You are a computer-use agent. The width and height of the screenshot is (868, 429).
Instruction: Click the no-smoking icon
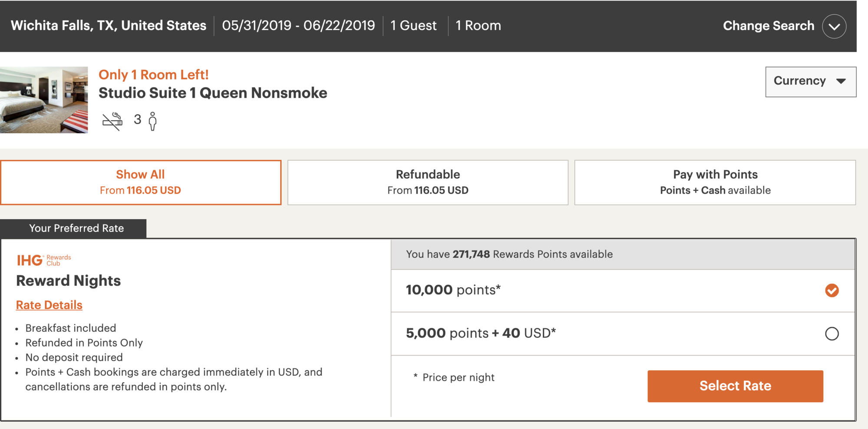point(112,121)
